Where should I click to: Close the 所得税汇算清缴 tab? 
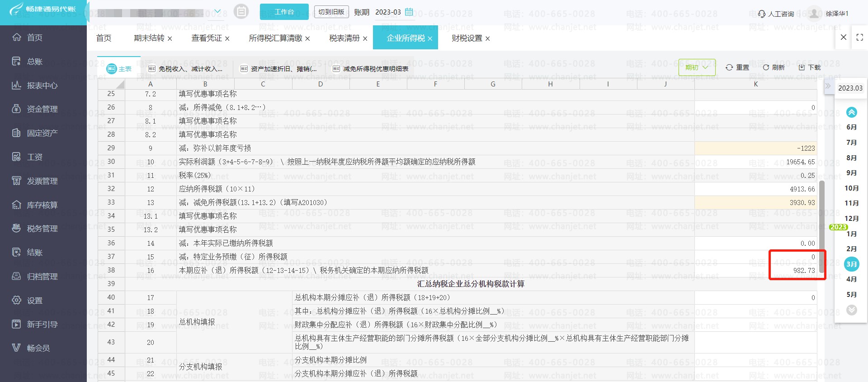pyautogui.click(x=308, y=38)
